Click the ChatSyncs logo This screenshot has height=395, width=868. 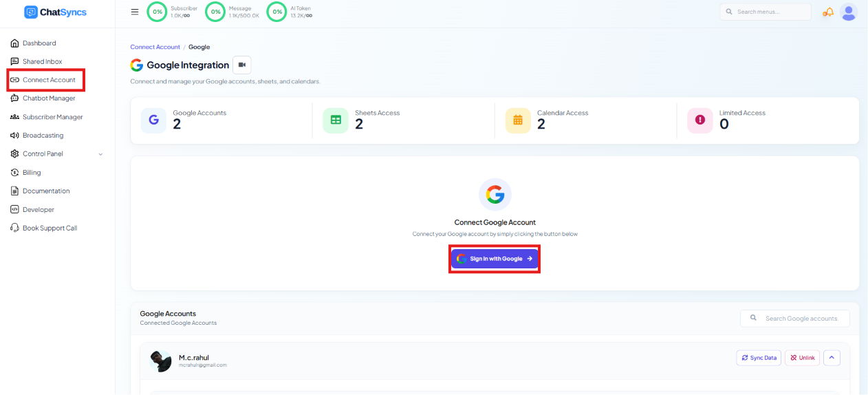pyautogui.click(x=55, y=12)
